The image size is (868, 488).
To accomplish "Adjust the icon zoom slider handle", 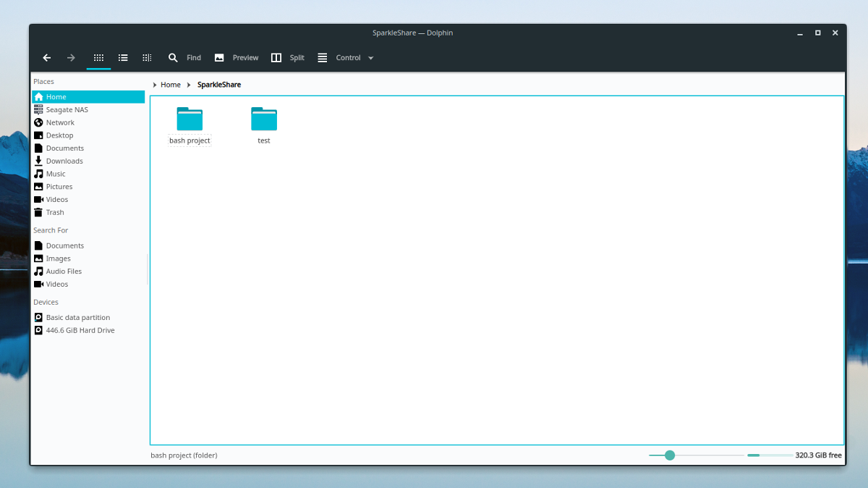I will [670, 455].
